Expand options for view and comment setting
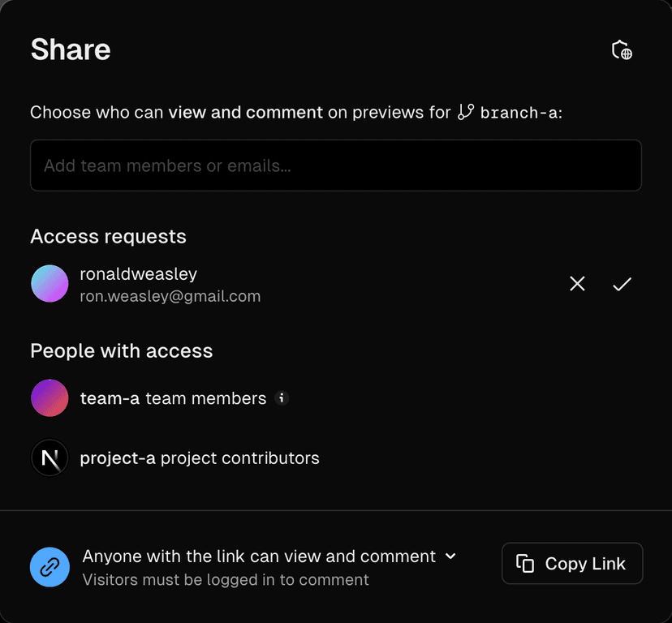The width and height of the screenshot is (672, 623). (450, 556)
